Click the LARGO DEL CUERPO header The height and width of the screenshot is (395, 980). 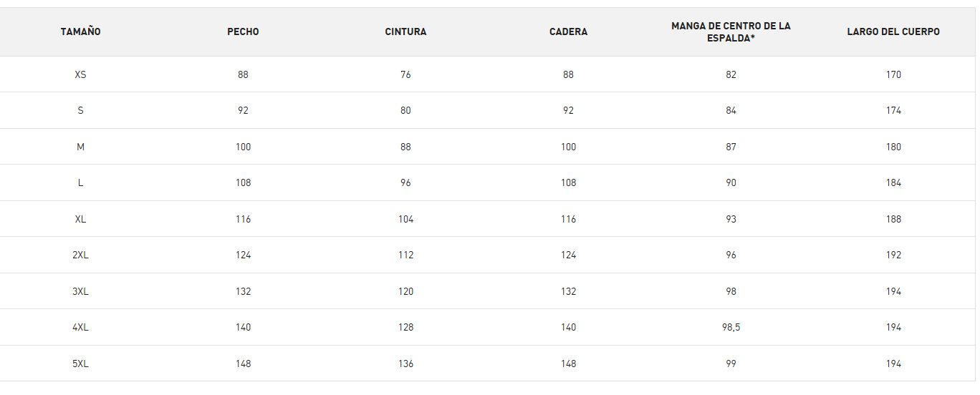[893, 32]
